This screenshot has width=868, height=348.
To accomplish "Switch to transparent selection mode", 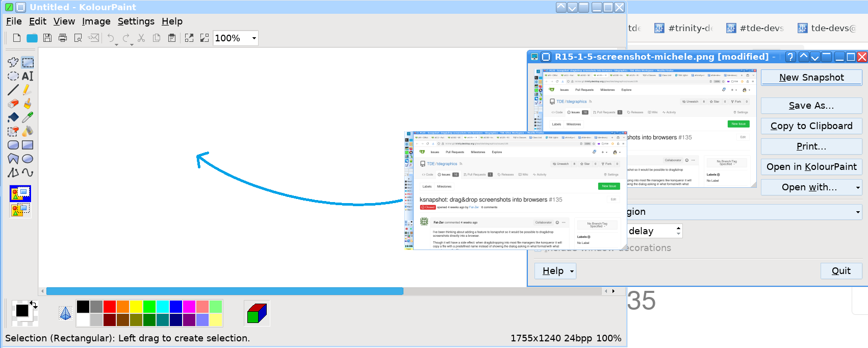I will pyautogui.click(x=20, y=210).
